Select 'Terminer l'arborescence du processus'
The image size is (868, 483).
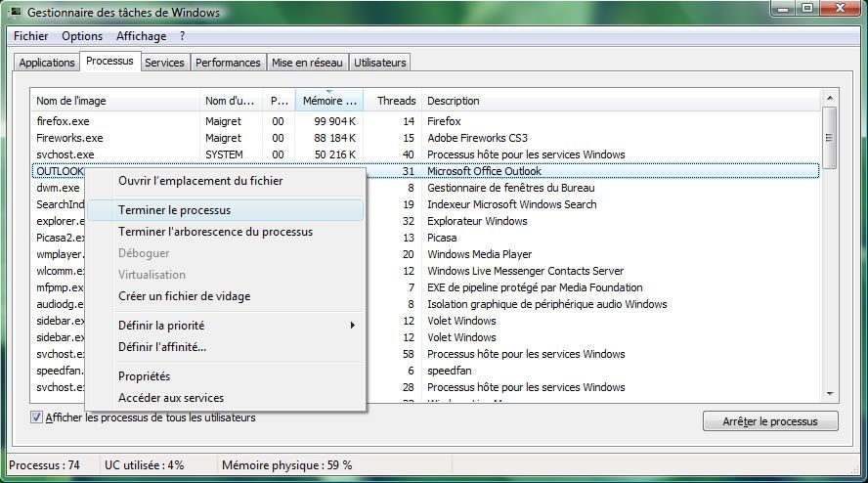click(227, 232)
